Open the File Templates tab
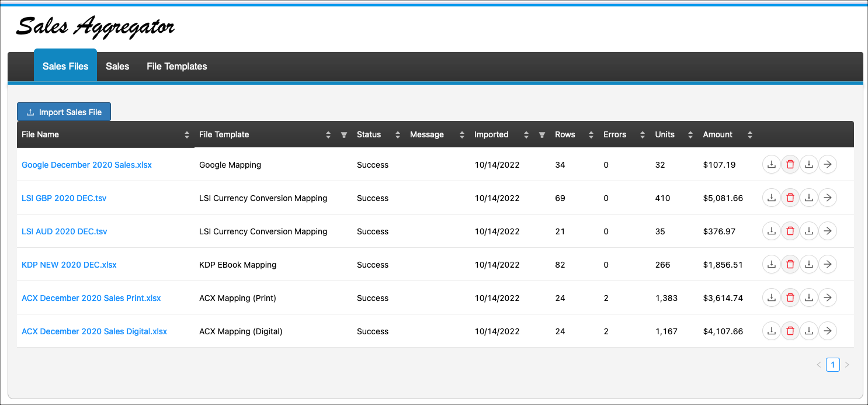 click(x=177, y=66)
